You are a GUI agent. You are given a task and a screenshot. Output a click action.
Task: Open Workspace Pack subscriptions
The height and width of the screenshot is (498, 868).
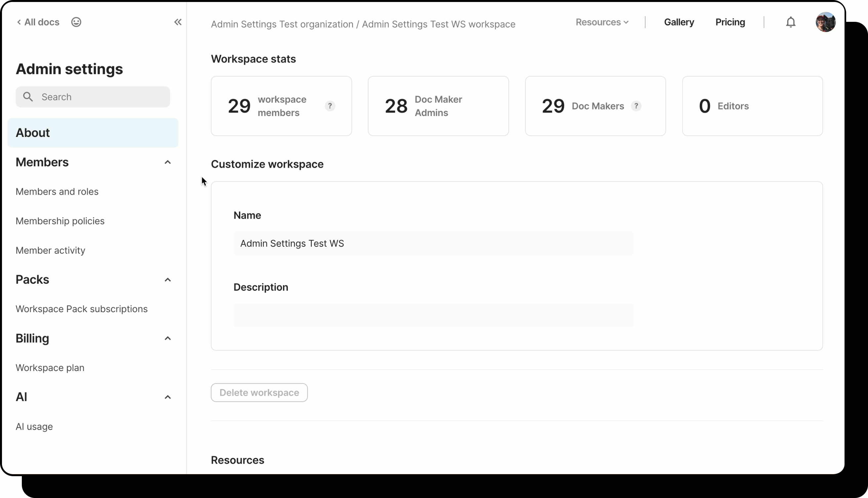coord(82,309)
